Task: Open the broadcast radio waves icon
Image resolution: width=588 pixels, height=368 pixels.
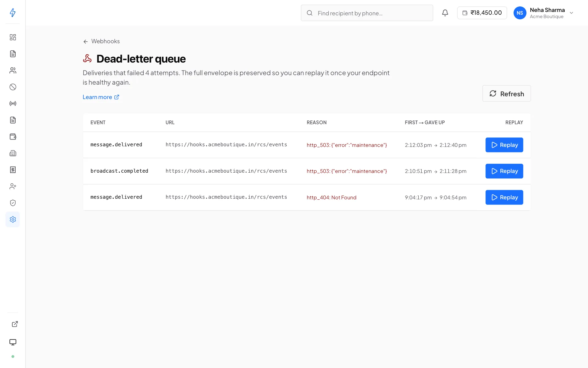Action: coord(13,104)
